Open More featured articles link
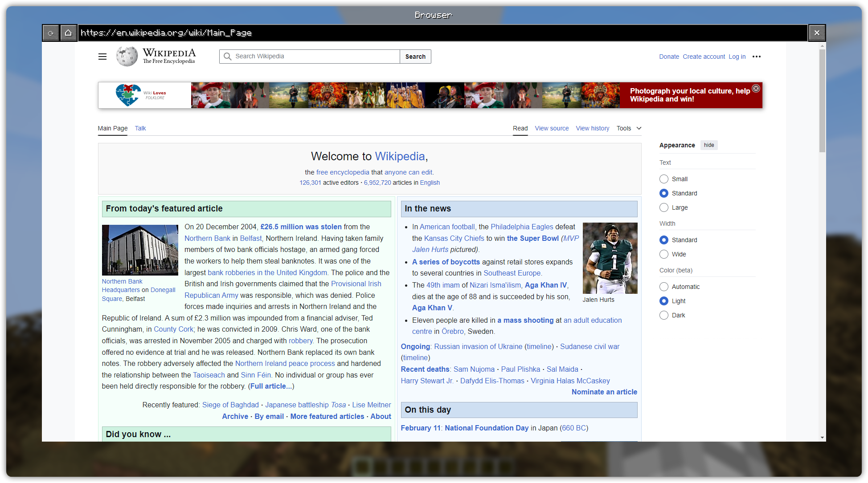The image size is (868, 483). pos(327,417)
